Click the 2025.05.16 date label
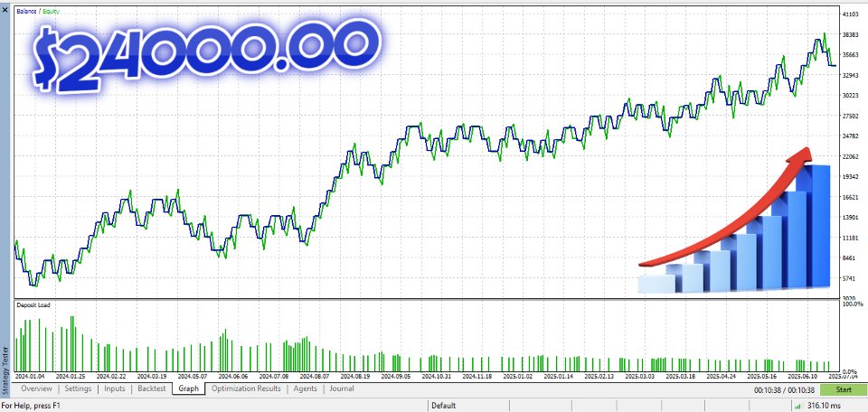Image resolution: width=868 pixels, height=412 pixels. pos(762,376)
